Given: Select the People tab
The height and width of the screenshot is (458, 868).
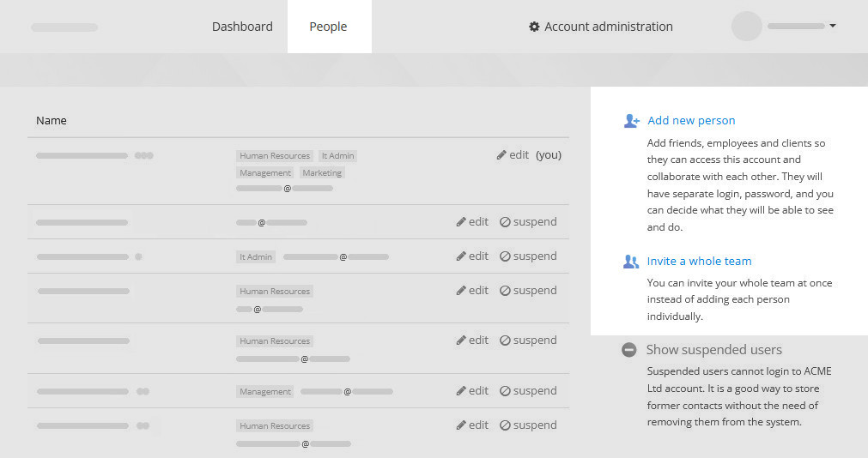Looking at the screenshot, I should [328, 27].
